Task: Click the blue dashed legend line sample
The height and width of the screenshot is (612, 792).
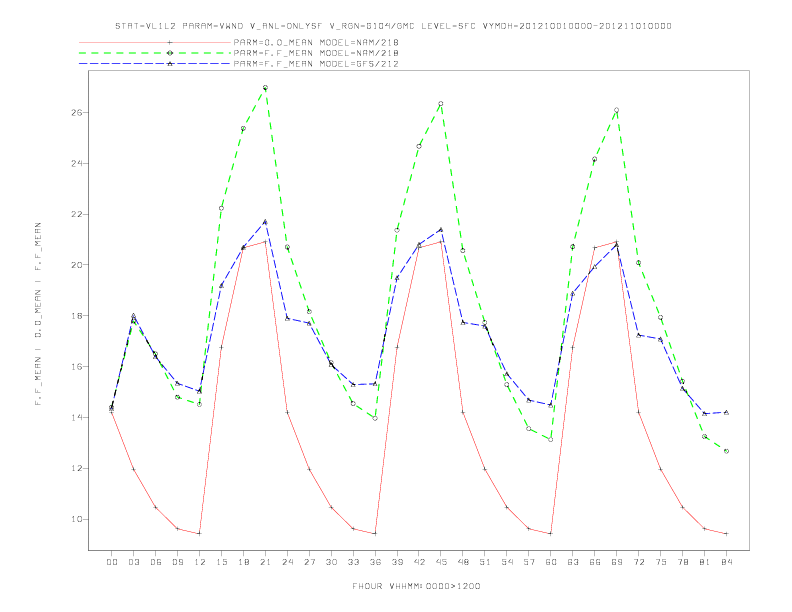Action: (155, 64)
